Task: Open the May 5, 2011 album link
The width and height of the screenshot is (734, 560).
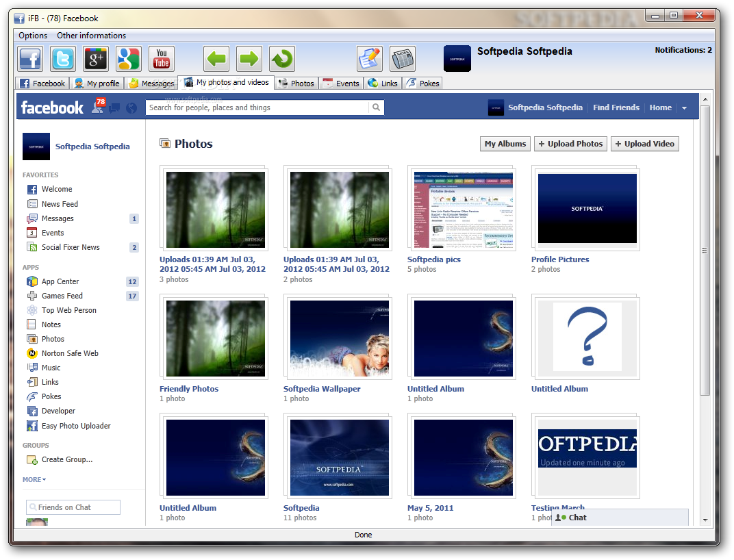Action: [430, 507]
